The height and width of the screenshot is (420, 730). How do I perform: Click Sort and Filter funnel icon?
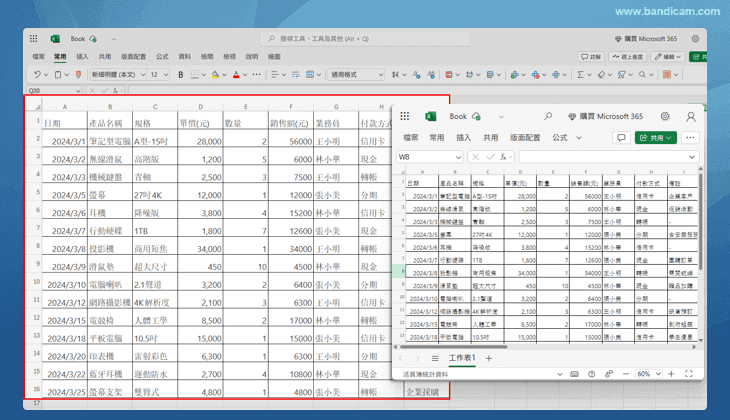[x=622, y=75]
